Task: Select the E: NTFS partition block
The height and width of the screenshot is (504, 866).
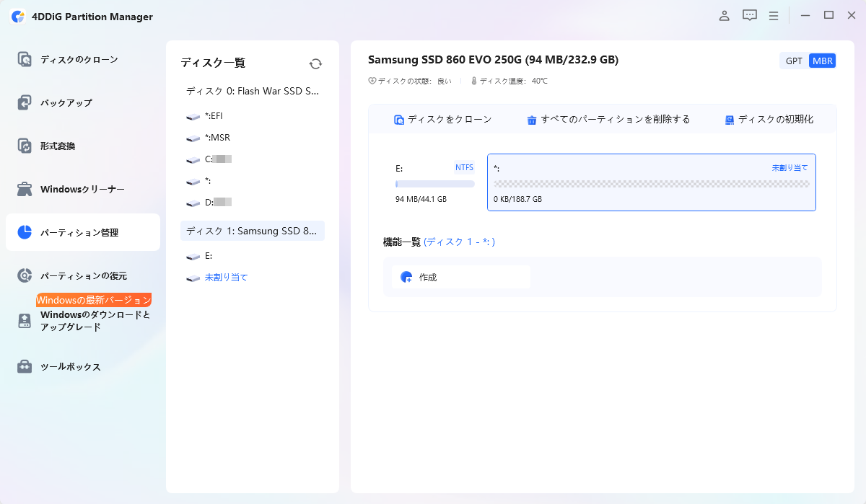Action: click(434, 182)
